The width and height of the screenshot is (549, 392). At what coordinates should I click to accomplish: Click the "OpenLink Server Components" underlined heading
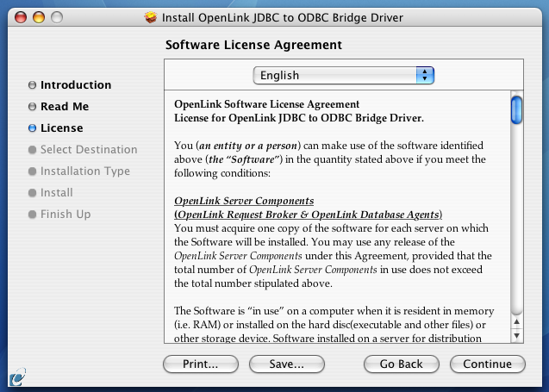click(x=244, y=201)
